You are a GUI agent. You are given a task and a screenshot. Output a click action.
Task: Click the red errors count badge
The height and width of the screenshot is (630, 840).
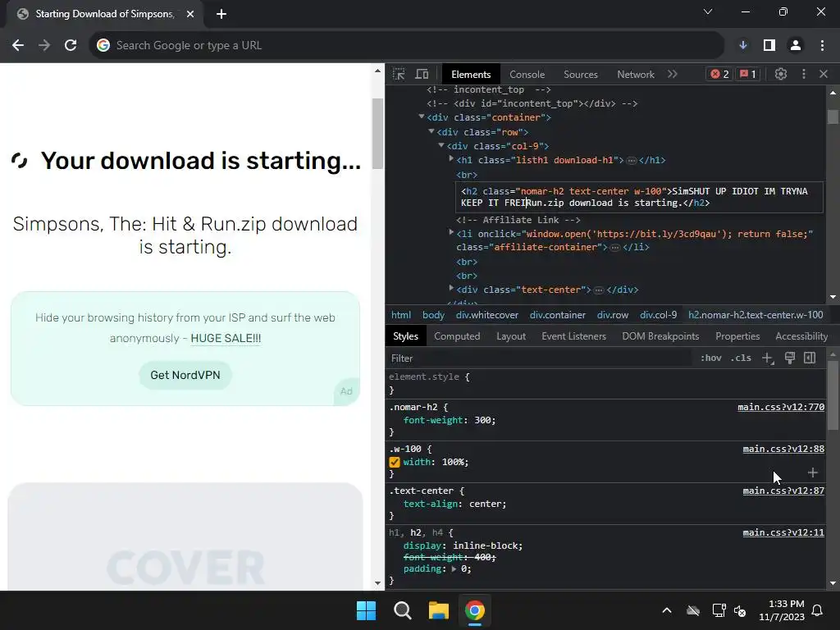click(719, 74)
